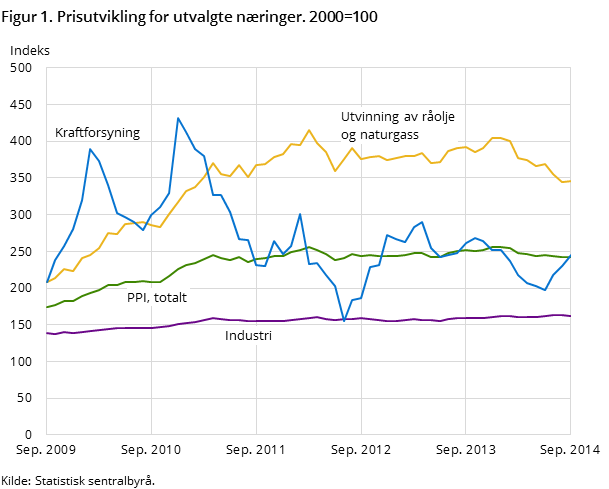Select the yellow line's late right-side peak
The height and width of the screenshot is (489, 609).
click(x=496, y=138)
